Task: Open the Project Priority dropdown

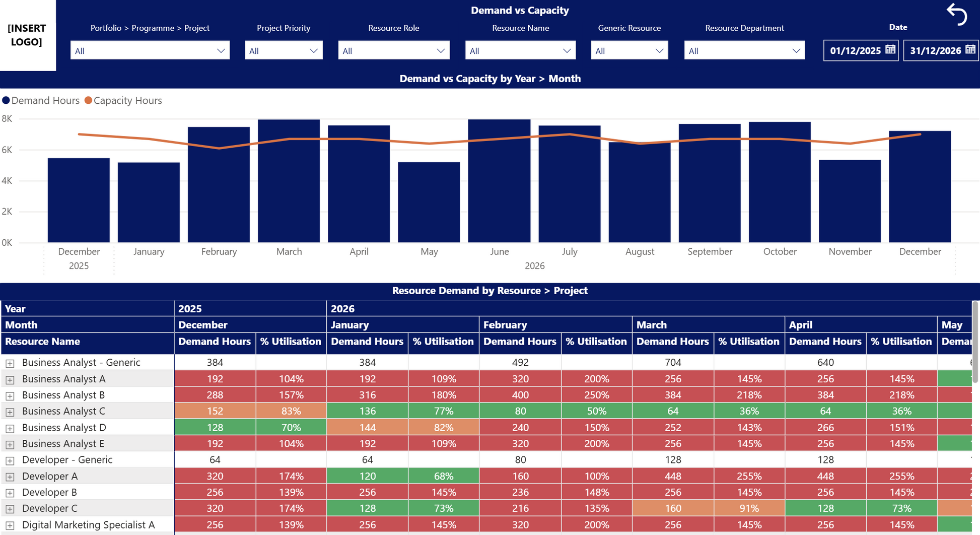Action: pyautogui.click(x=283, y=50)
